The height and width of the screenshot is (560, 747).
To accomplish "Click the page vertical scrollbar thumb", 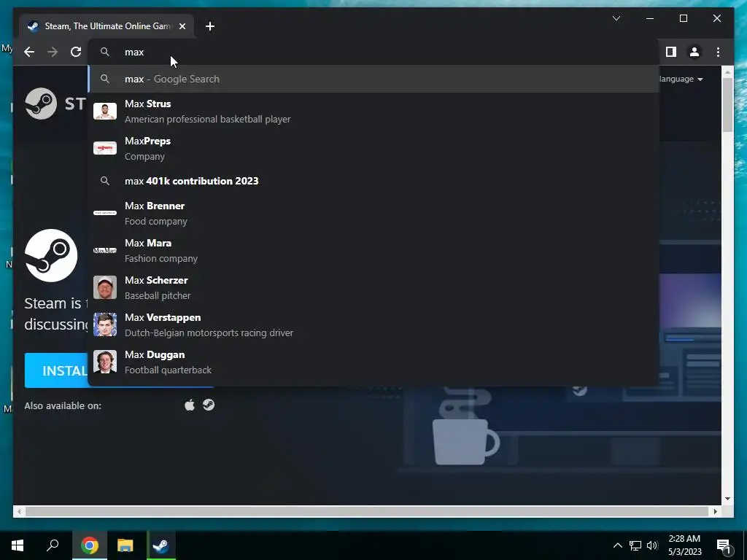I will click(727, 105).
